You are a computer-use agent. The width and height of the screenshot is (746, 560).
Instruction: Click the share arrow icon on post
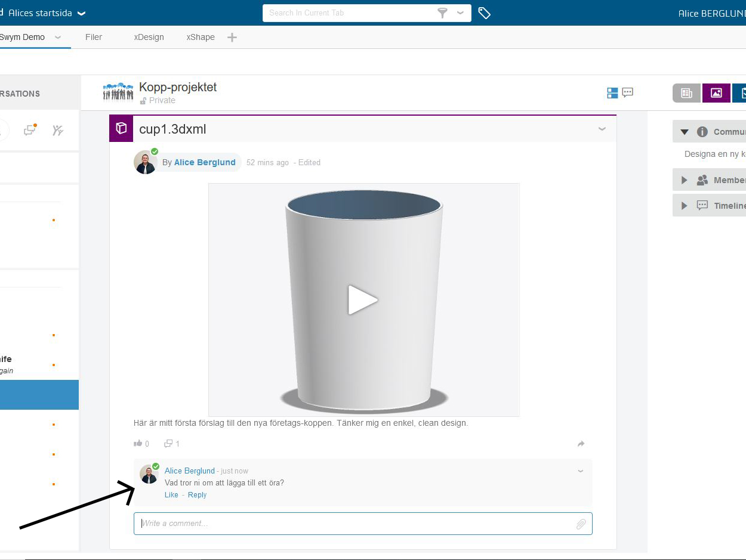pos(581,444)
